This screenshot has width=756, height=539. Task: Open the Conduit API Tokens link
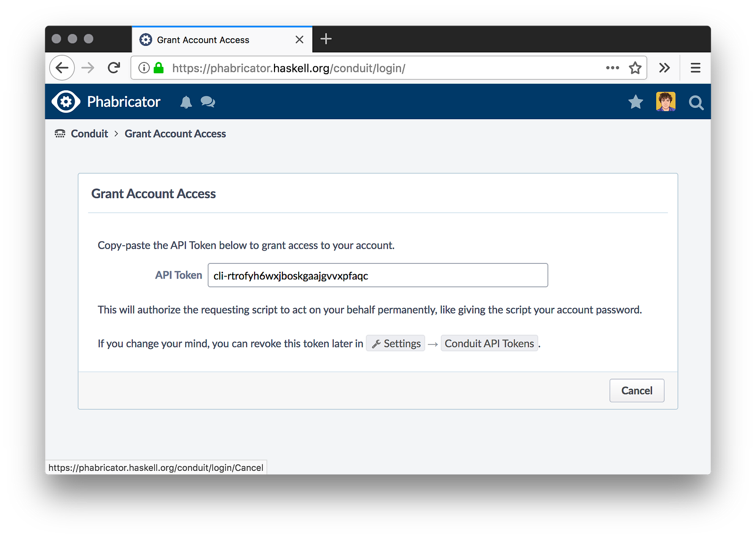(x=490, y=343)
